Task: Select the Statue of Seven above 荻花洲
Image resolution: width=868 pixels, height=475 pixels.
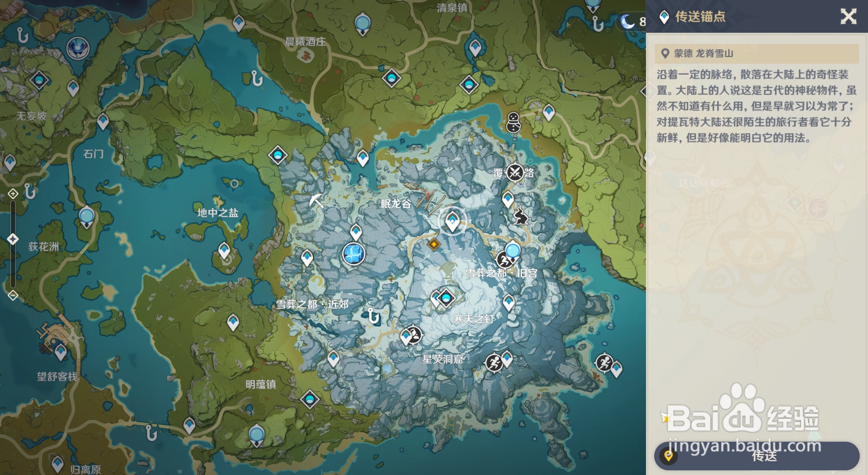Action: pyautogui.click(x=86, y=217)
